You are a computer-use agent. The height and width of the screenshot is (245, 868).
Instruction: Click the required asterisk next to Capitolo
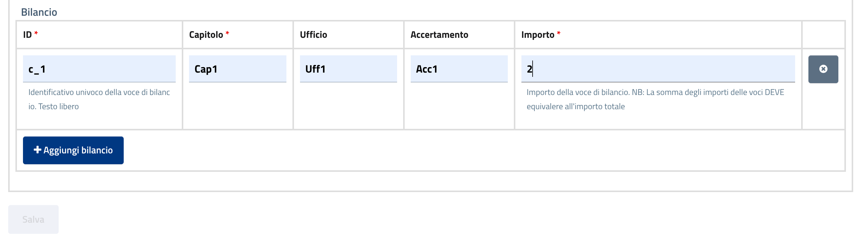point(227,33)
